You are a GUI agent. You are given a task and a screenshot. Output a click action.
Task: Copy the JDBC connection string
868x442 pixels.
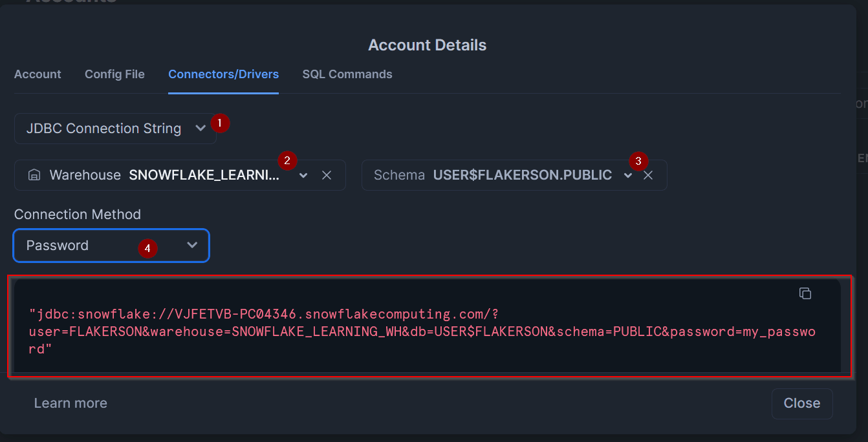[805, 293]
